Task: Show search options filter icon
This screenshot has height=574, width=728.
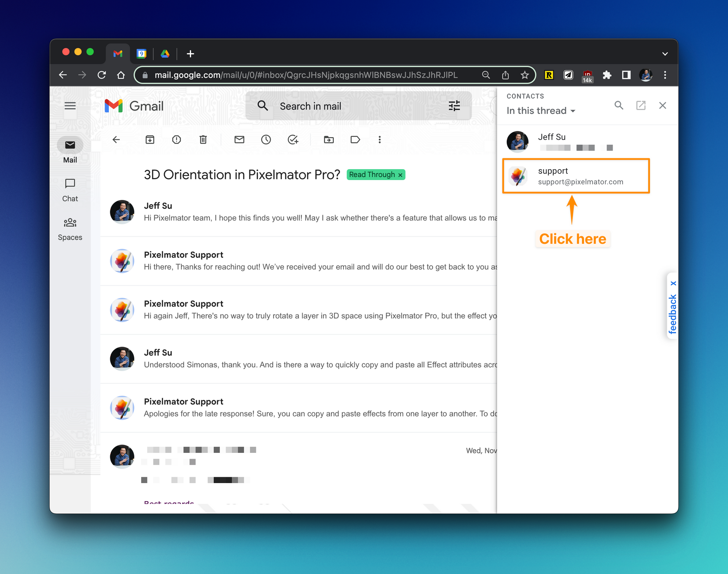Action: (454, 106)
